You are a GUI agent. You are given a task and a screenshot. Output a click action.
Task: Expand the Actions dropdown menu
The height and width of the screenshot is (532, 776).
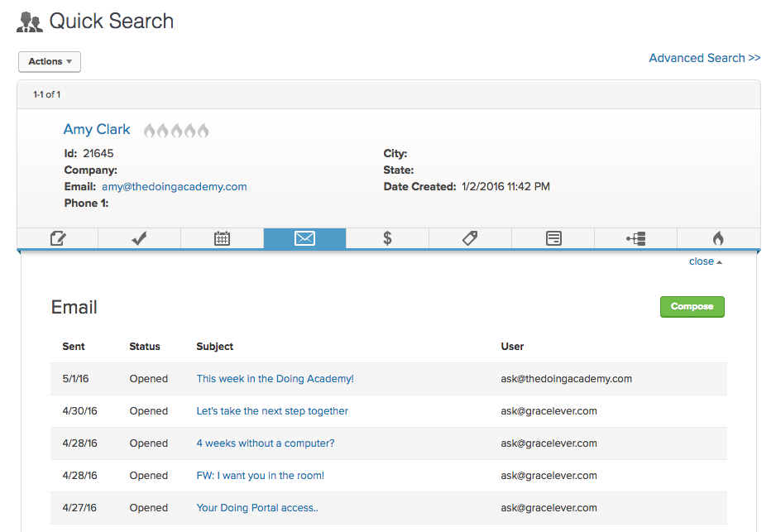click(50, 61)
